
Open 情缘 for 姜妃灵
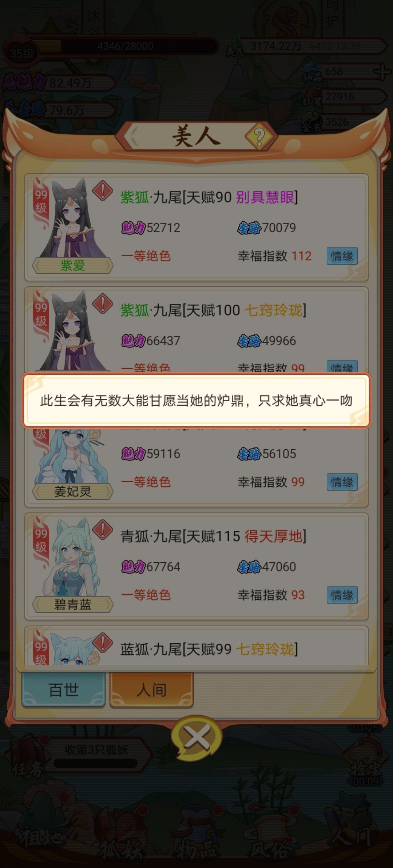click(342, 482)
